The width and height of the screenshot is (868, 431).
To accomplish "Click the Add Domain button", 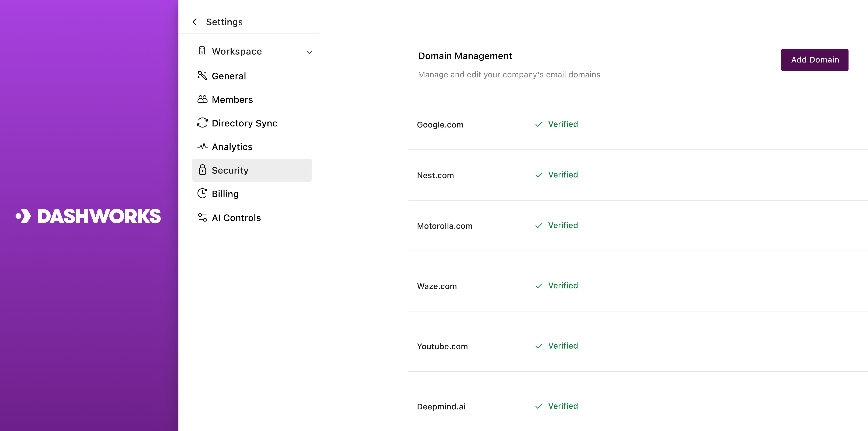I will pyautogui.click(x=814, y=60).
